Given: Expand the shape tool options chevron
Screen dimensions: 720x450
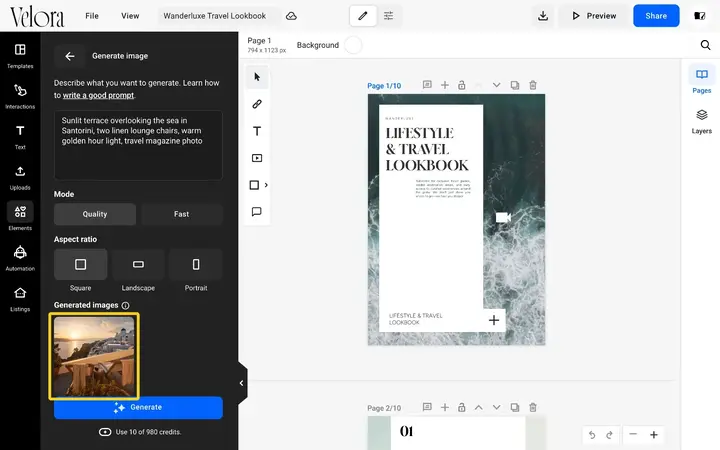Looking at the screenshot, I should click(266, 185).
